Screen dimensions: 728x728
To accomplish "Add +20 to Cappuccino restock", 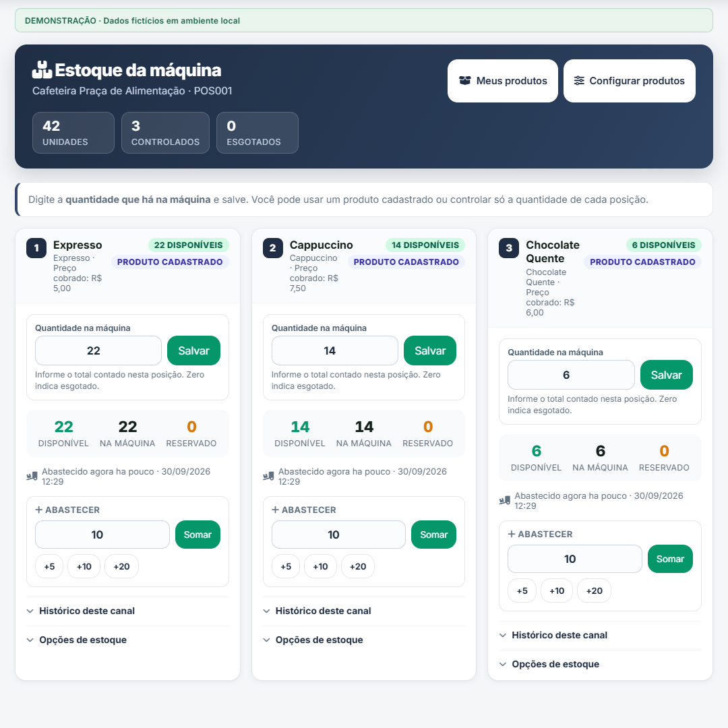I will pos(358,566).
